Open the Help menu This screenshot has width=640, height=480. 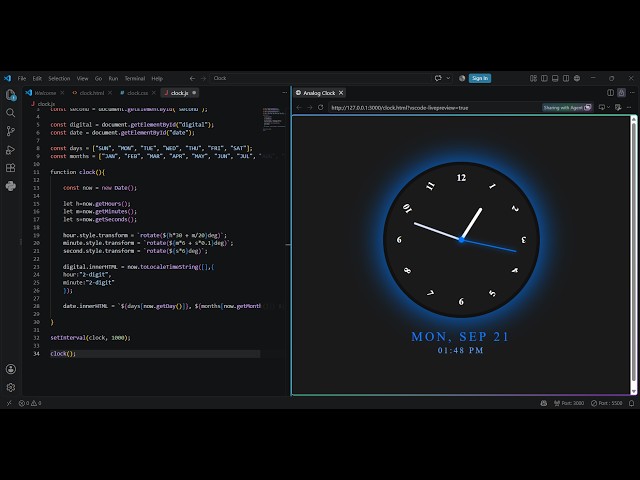click(x=157, y=78)
